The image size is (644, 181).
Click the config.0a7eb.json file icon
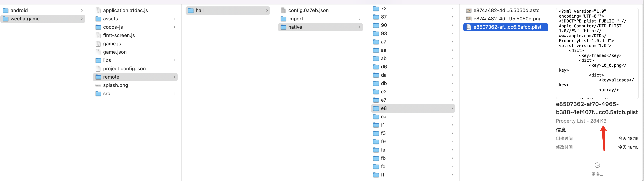pos(283,11)
